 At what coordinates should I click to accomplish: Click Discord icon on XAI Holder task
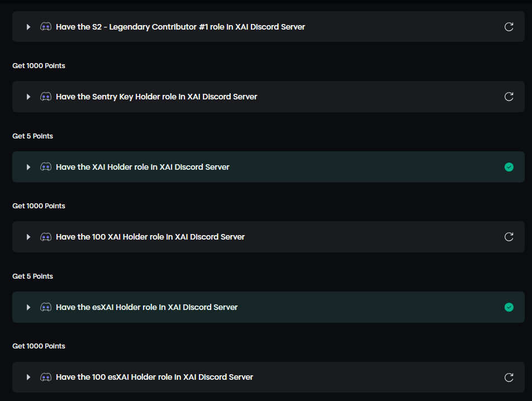tap(46, 167)
